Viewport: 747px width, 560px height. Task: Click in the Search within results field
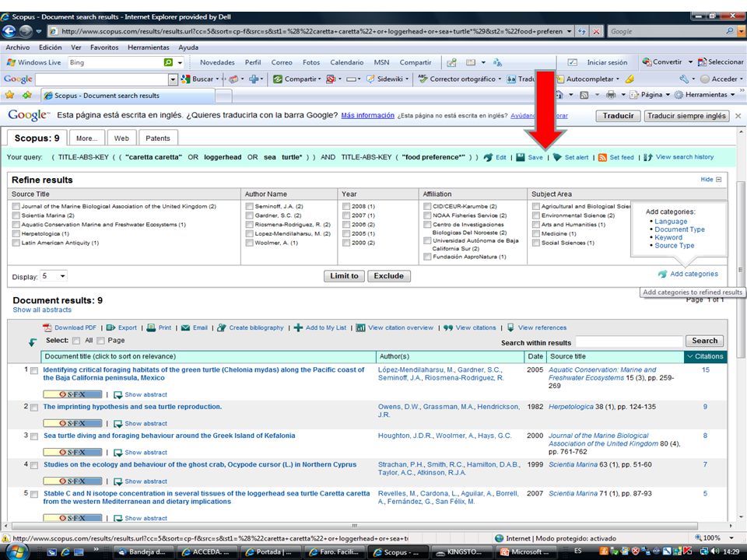coord(630,341)
